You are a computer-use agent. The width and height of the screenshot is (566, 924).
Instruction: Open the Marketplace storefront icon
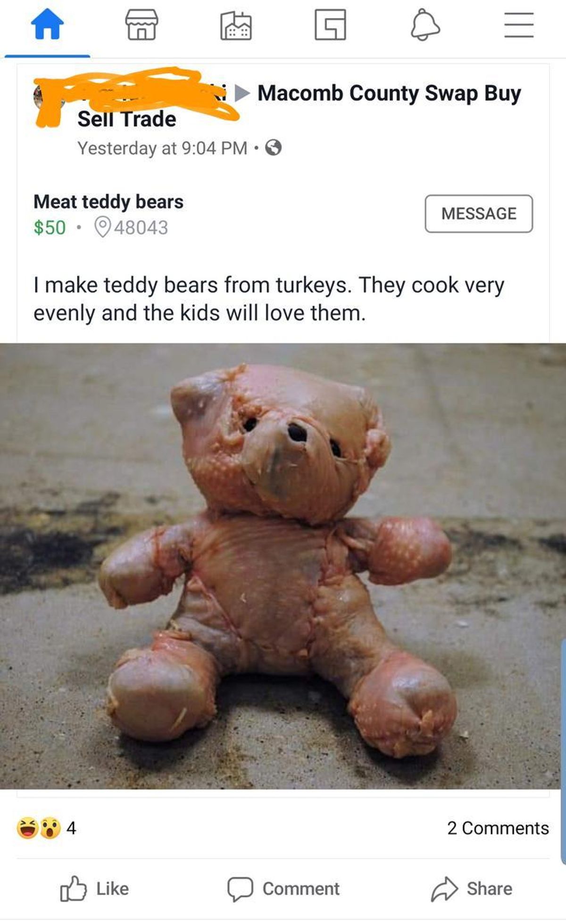[141, 25]
